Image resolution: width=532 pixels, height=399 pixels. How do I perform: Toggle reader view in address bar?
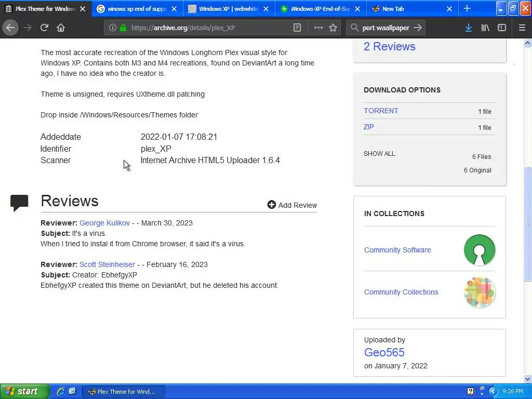click(297, 28)
